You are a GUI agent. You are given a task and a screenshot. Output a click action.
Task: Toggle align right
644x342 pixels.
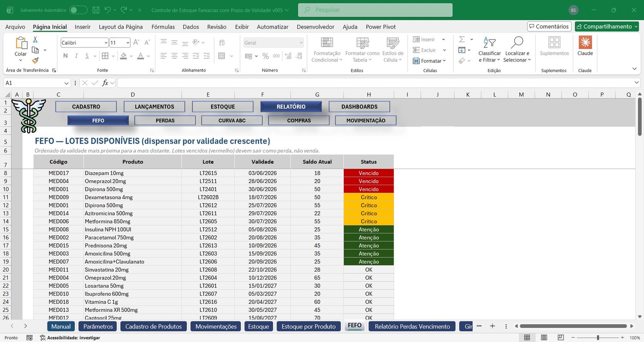coord(185,56)
